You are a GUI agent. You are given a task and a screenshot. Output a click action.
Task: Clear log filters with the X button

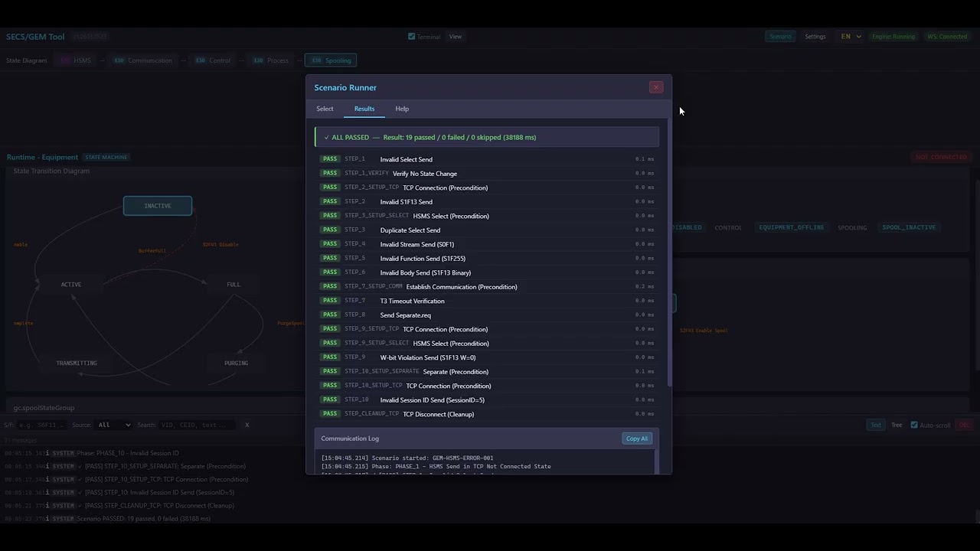coord(247,425)
